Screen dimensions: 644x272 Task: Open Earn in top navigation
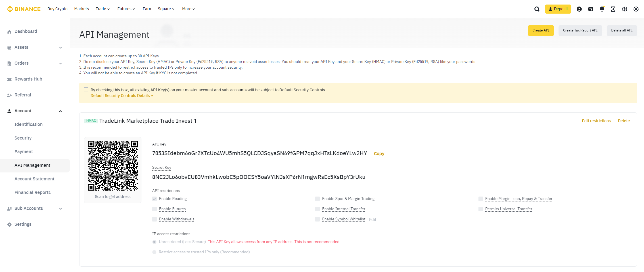147,9
